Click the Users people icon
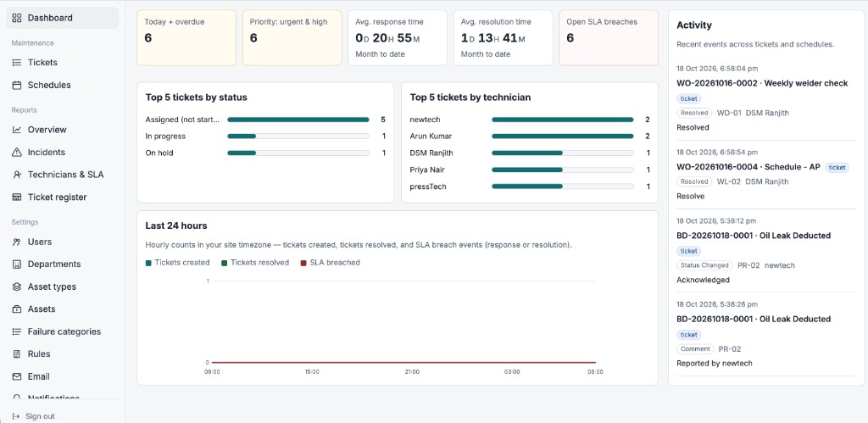Image resolution: width=868 pixels, height=423 pixels. tap(17, 242)
